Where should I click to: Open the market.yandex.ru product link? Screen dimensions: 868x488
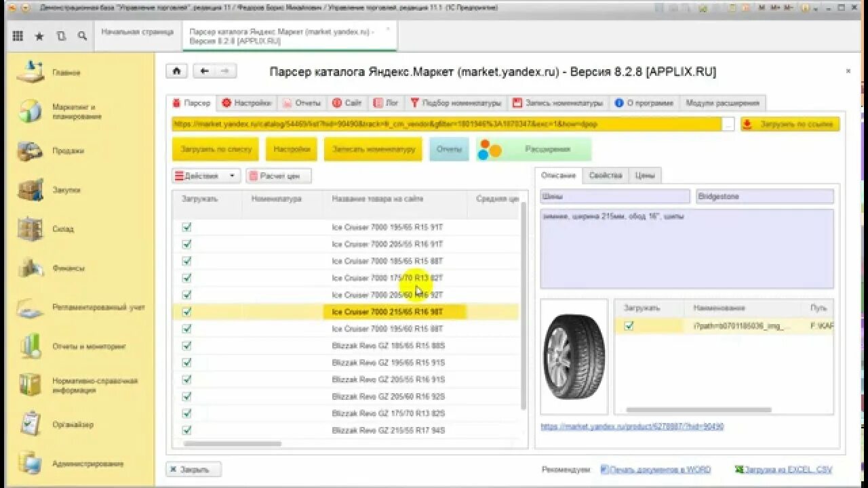point(632,427)
